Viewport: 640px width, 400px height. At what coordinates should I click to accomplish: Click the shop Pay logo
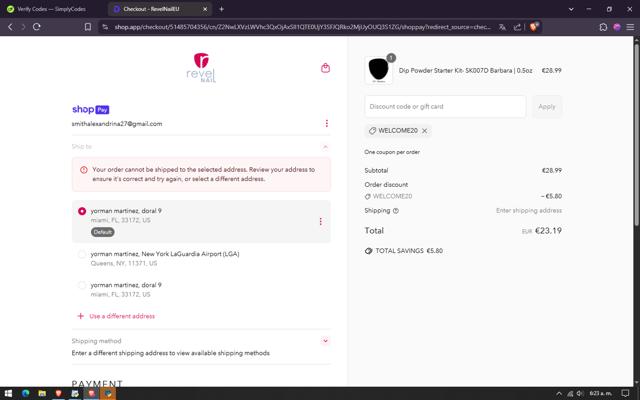pos(91,109)
